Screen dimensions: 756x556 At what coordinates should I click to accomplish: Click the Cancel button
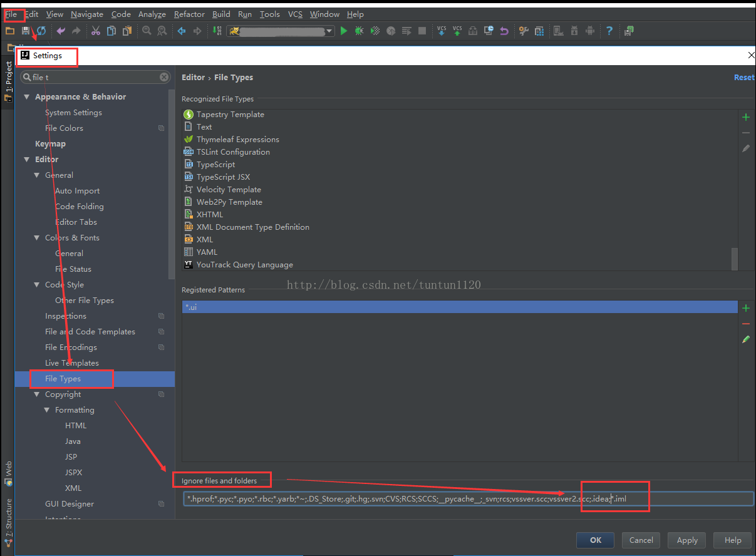[x=641, y=540]
